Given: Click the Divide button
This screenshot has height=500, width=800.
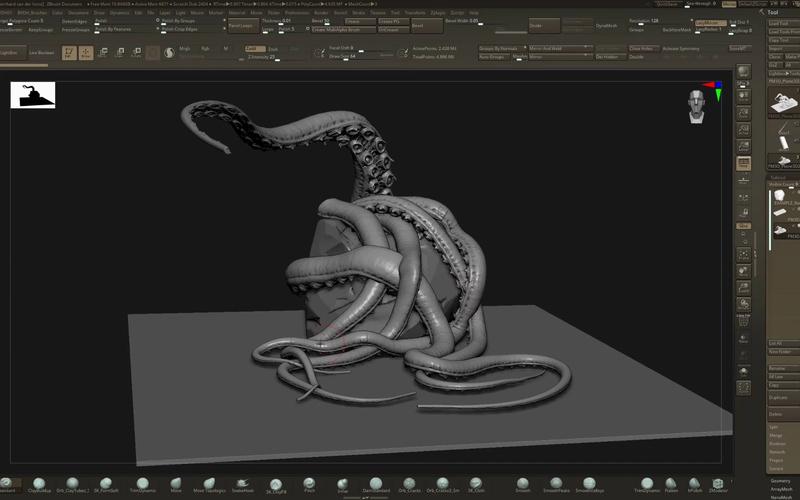Looking at the screenshot, I should [537, 25].
